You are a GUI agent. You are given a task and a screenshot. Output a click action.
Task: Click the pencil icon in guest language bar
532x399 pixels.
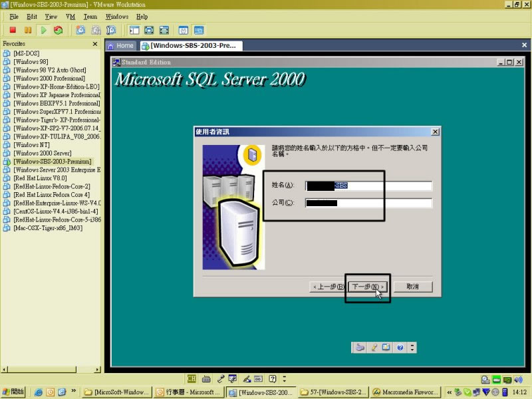click(374, 347)
